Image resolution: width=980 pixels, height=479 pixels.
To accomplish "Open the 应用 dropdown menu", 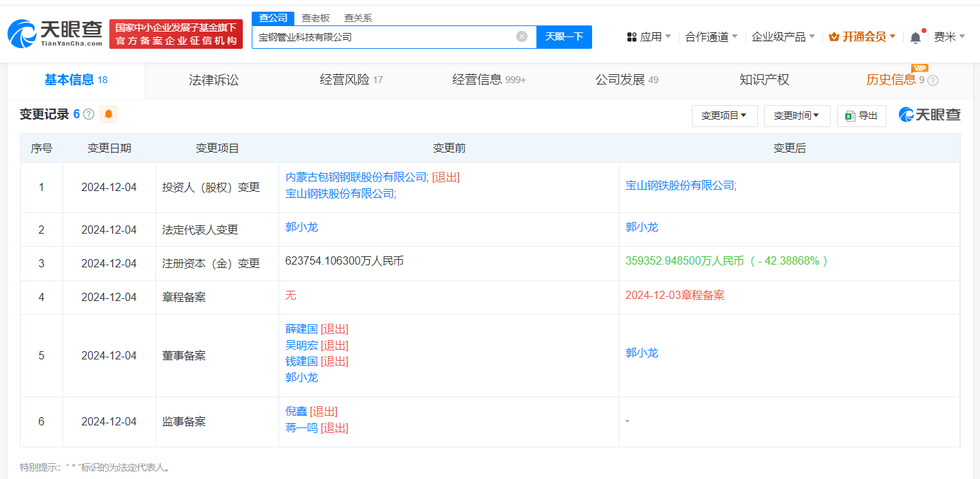I will [649, 37].
